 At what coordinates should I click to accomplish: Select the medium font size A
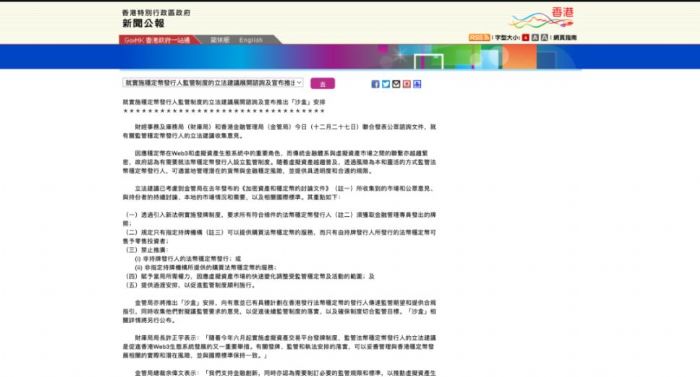(535, 38)
